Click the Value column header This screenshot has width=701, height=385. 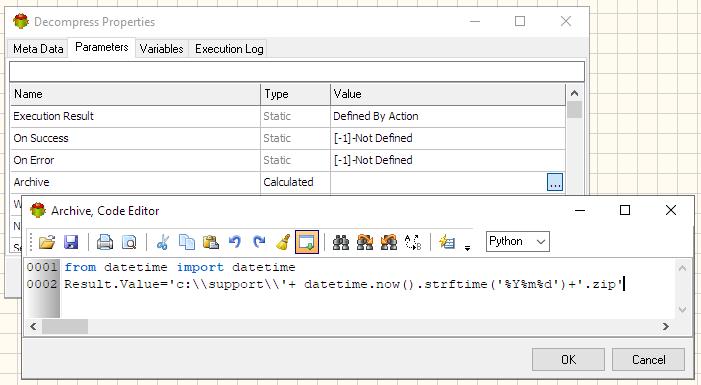click(x=448, y=94)
